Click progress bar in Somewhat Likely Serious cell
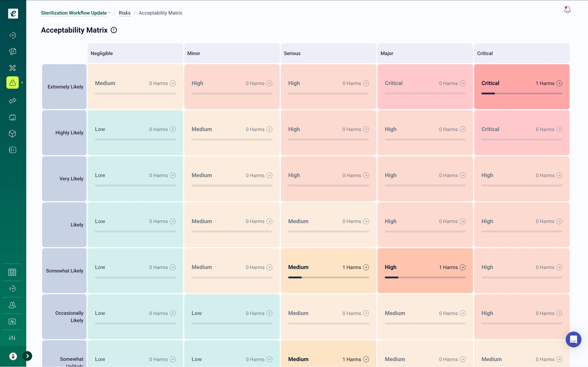This screenshot has height=367, width=588. 328,277
